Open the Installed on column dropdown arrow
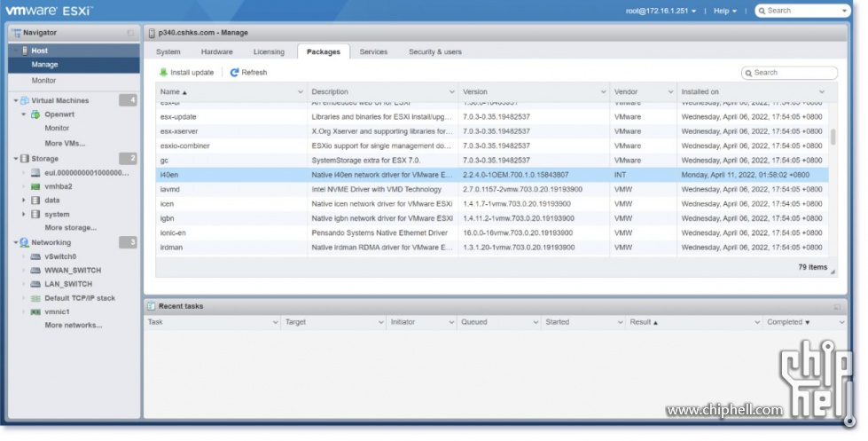Image resolution: width=868 pixels, height=441 pixels. [822, 92]
